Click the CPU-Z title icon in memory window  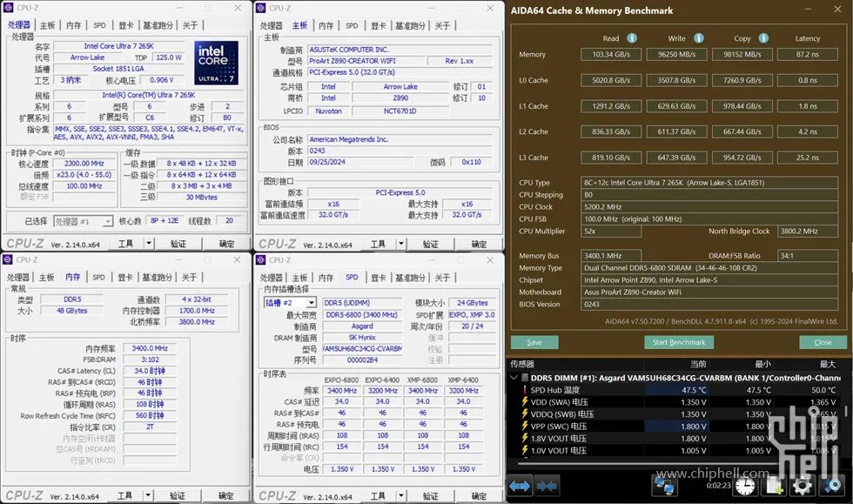(8, 259)
